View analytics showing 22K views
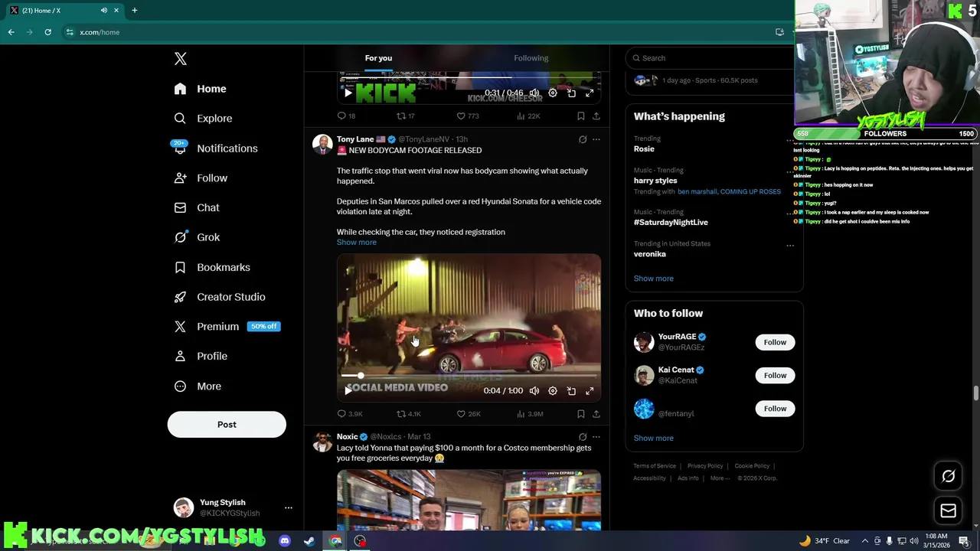The height and width of the screenshot is (551, 980). 528,116
